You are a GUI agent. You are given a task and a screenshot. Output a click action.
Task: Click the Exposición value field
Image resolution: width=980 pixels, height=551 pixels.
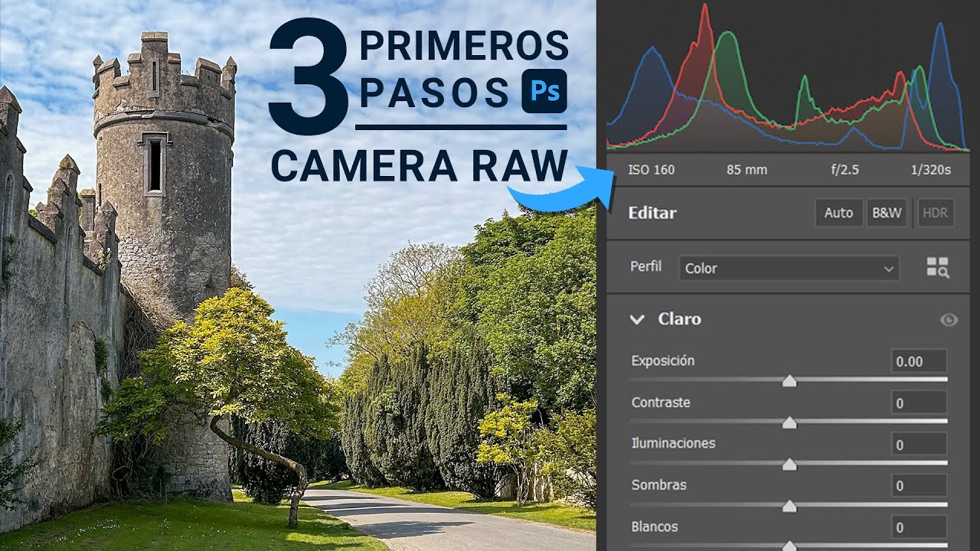point(919,361)
